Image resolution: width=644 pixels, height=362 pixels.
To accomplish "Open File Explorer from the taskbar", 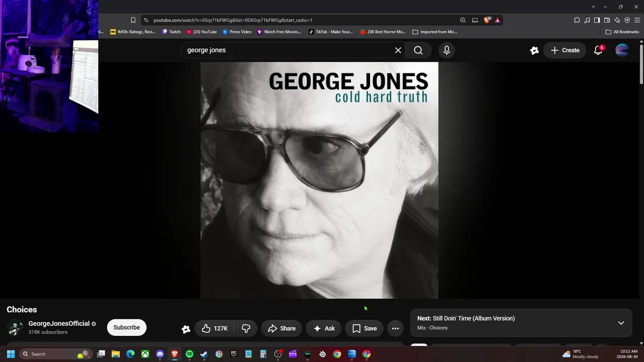I will tap(115, 354).
